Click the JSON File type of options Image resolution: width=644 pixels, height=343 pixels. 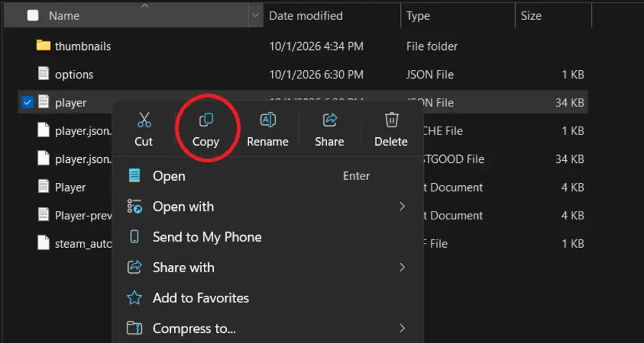click(x=430, y=74)
